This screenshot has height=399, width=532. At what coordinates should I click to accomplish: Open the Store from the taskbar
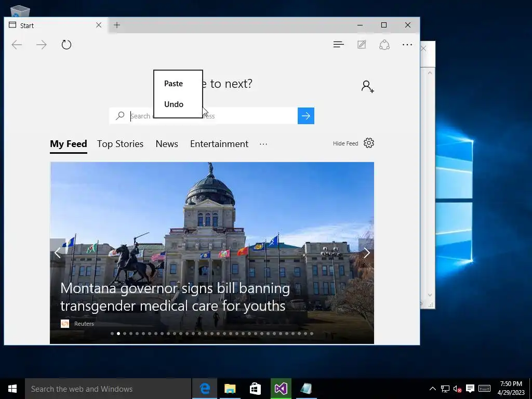(x=255, y=389)
